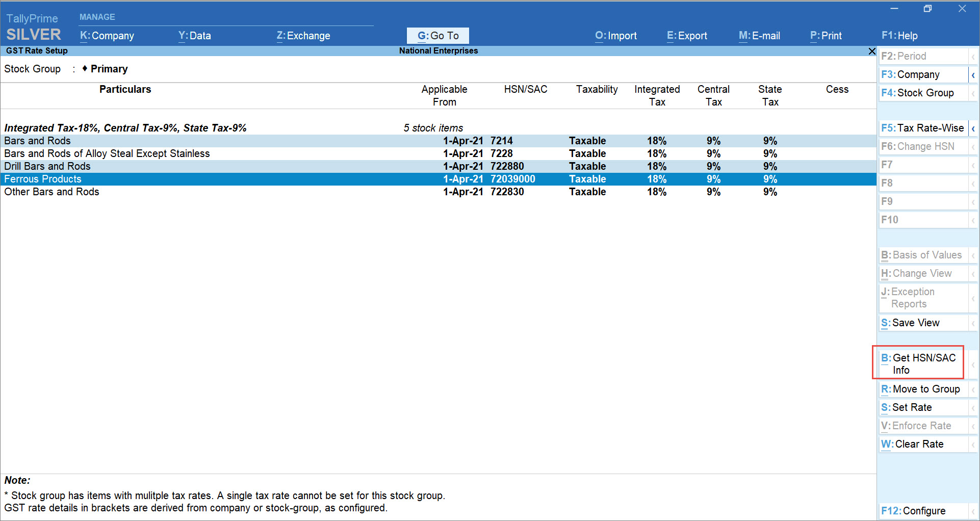Click B: Basis of Values button
The height and width of the screenshot is (521, 980).
point(923,255)
